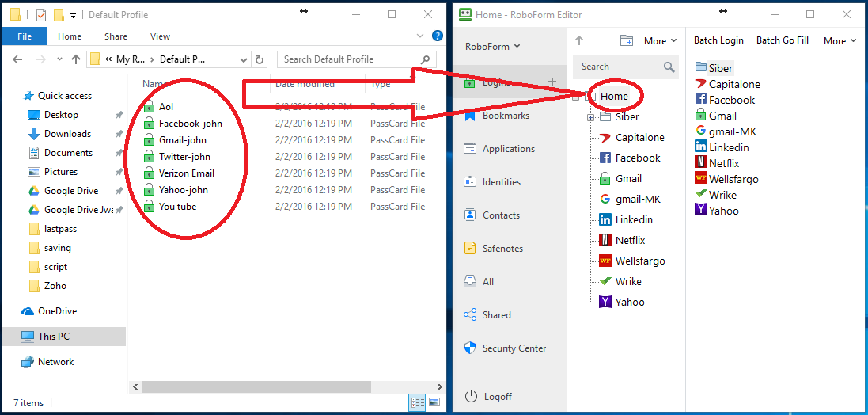Click Search Default Profile box
The height and width of the screenshot is (415, 868).
(x=357, y=60)
